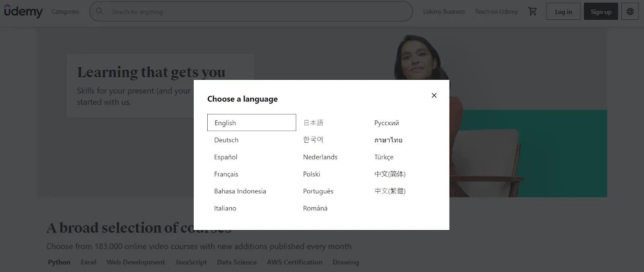
Task: Switch to the AWS Certification tab
Action: point(295,262)
